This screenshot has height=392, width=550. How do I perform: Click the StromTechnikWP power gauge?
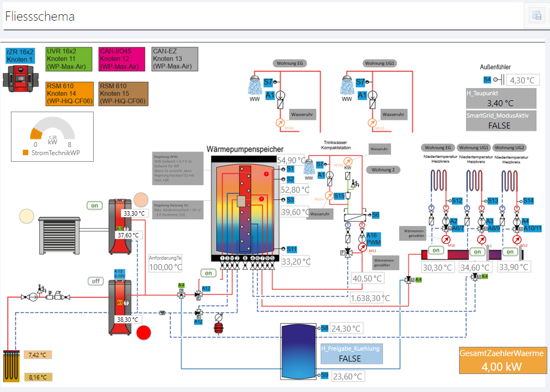coord(52,137)
